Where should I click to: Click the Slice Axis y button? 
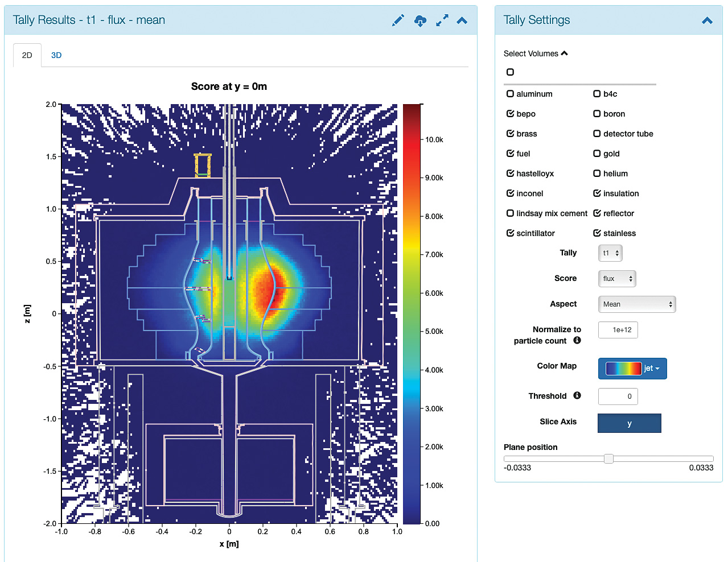pos(629,423)
